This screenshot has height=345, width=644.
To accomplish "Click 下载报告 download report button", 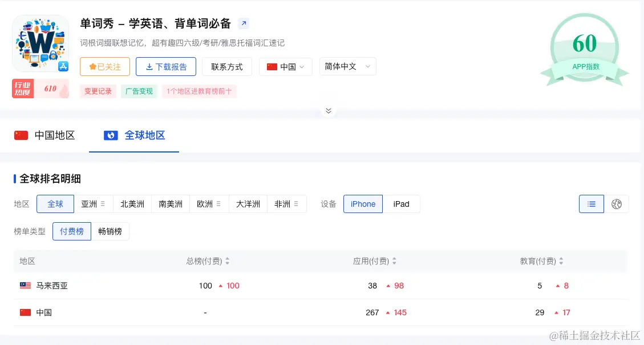I will click(166, 67).
